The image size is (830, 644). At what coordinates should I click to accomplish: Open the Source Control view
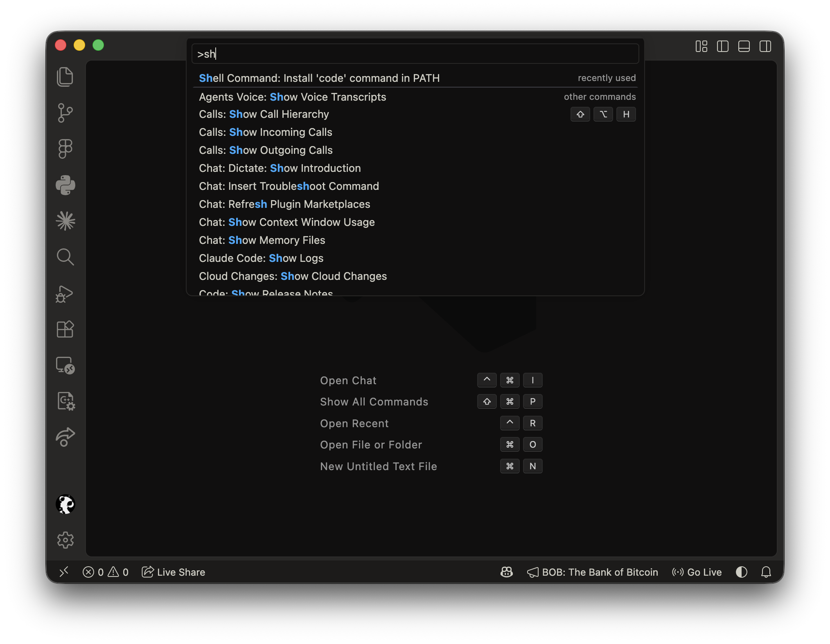pyautogui.click(x=65, y=113)
